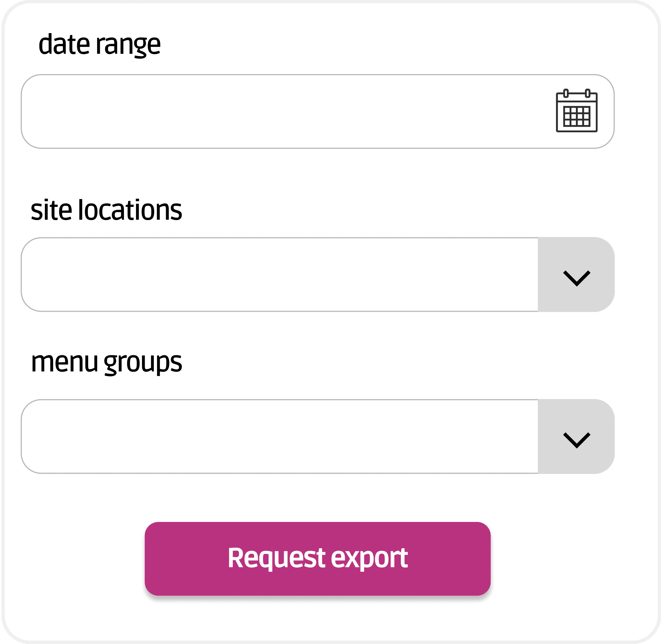Click inside the site locations text box
This screenshot has height=644, width=661.
[279, 274]
